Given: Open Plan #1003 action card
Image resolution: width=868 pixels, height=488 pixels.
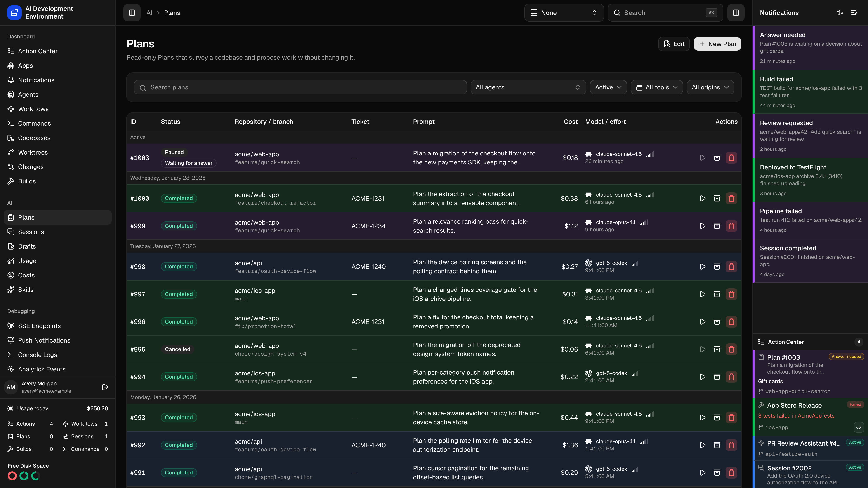Looking at the screenshot, I should pos(810,374).
